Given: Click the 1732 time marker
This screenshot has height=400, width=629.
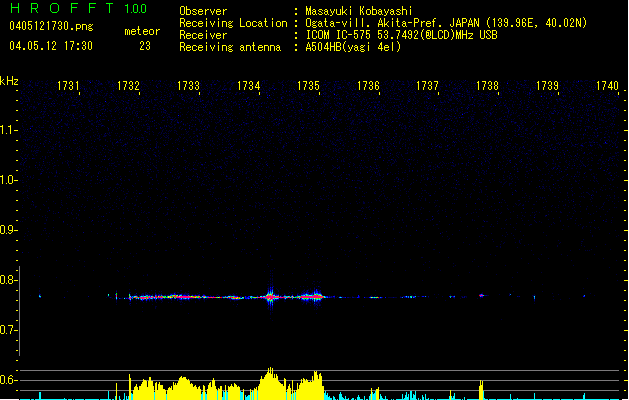Looking at the screenshot, I should 128,86.
